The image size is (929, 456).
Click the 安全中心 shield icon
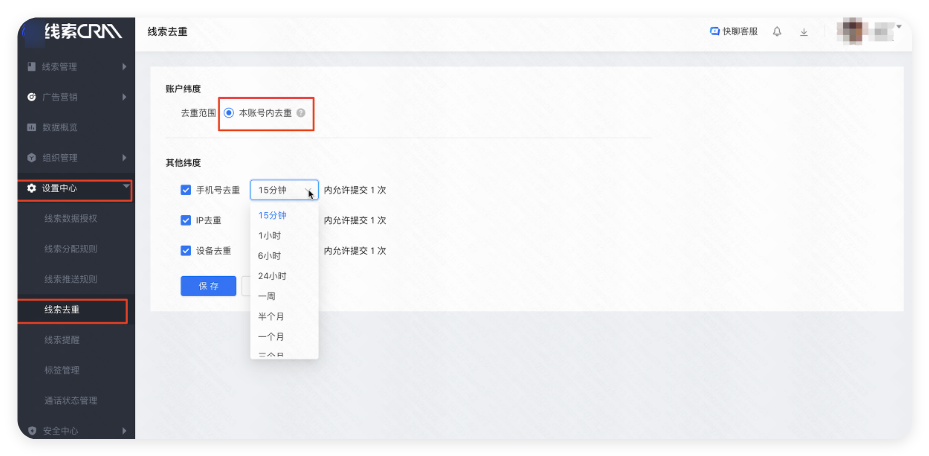click(x=32, y=431)
